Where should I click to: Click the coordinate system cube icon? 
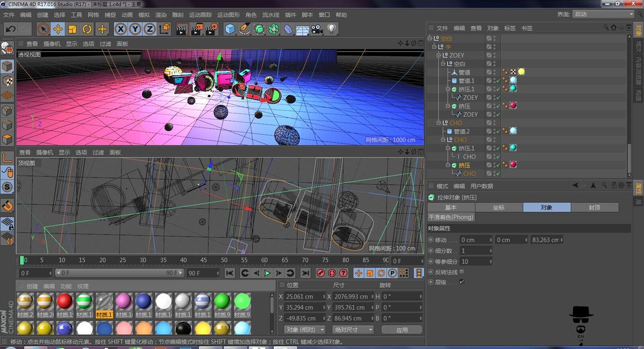coord(164,29)
